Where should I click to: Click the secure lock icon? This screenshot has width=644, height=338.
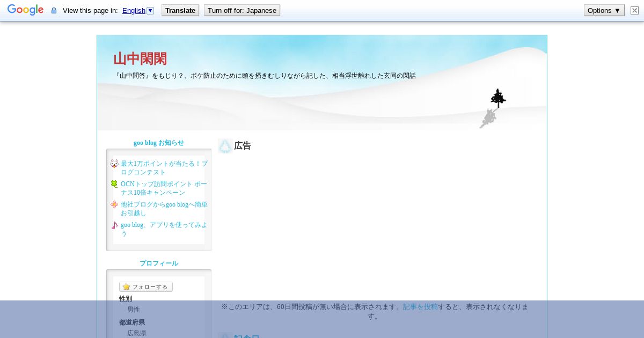pos(54,10)
